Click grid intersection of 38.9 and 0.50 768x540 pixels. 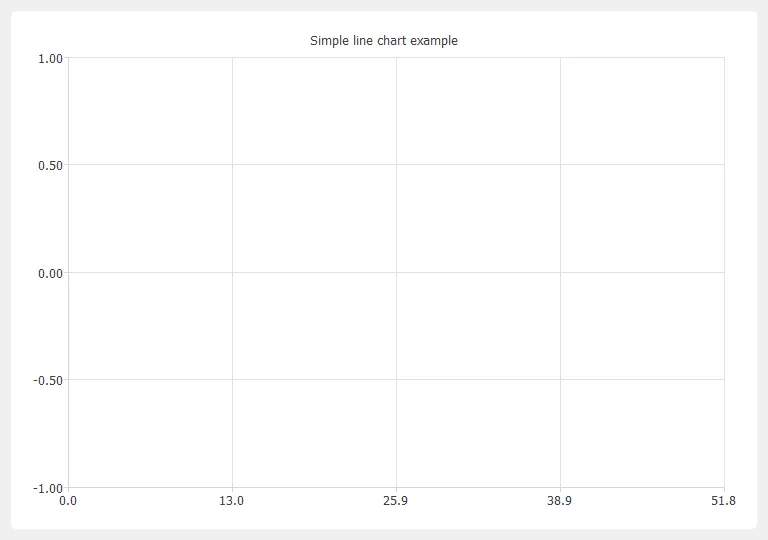tap(560, 165)
